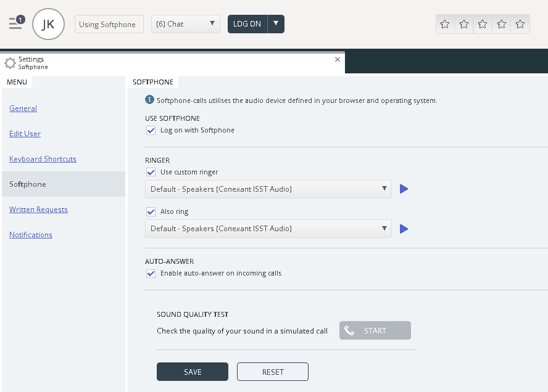This screenshot has height=392, width=548.
Task: Go to Keyboard Shortcuts settings
Action: 43,159
